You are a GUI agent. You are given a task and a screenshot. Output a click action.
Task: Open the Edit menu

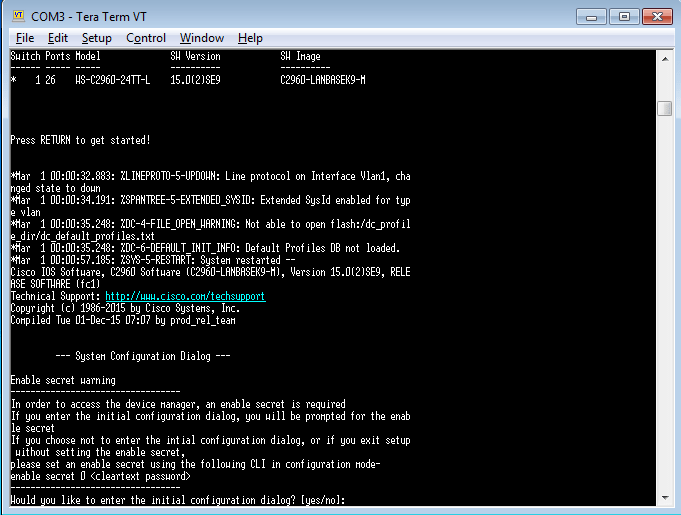click(58, 38)
